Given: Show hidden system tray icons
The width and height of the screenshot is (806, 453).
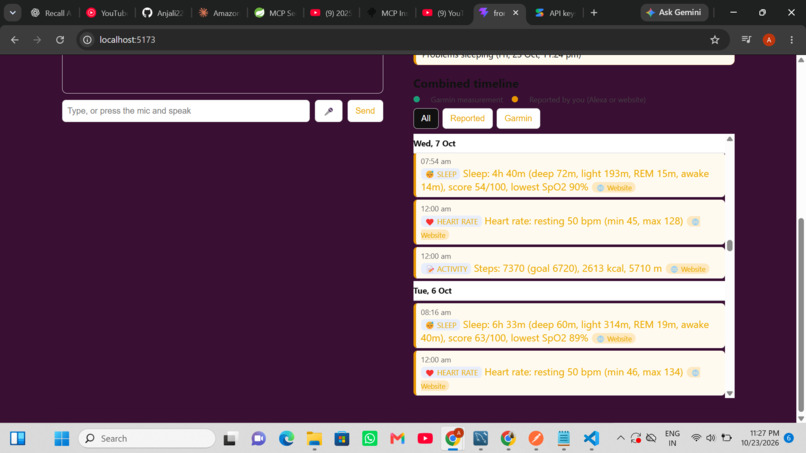Looking at the screenshot, I should point(620,439).
